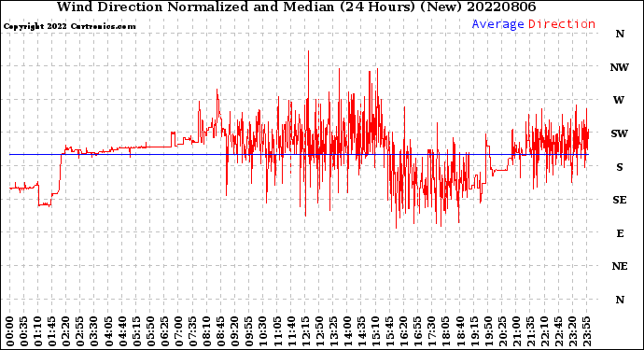Click the 06:25 time label
Viewport: 644px width, 350px height.
tap(164, 331)
